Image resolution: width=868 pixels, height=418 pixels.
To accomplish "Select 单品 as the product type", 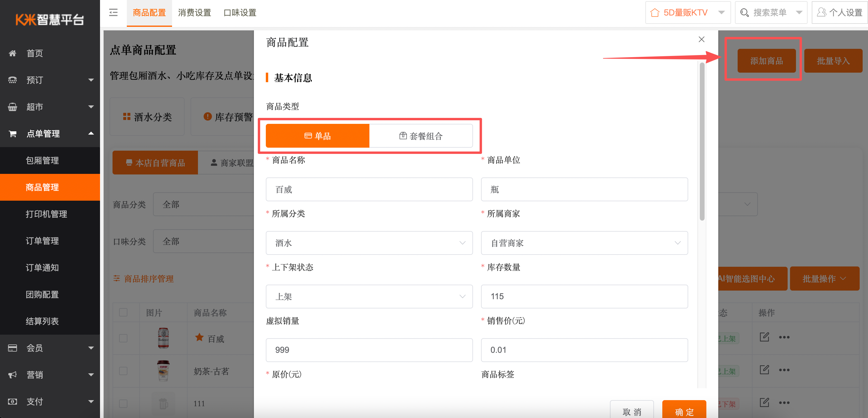I will (x=317, y=136).
